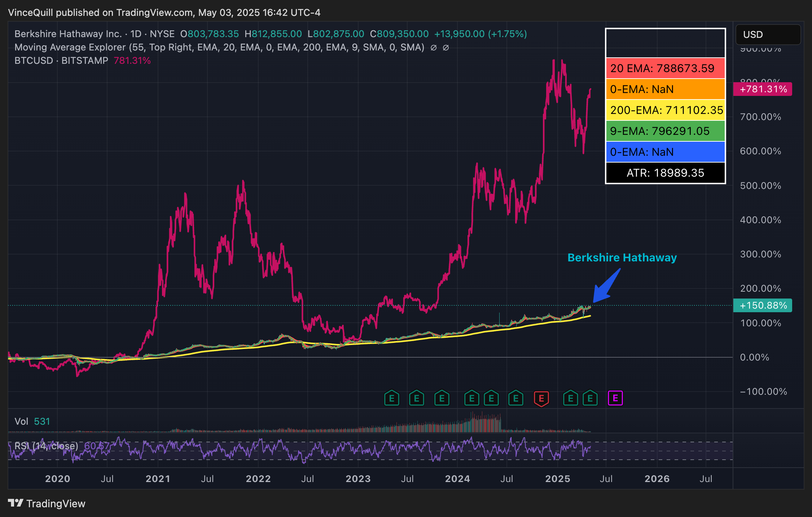Click the rightmost green E earnings marker
This screenshot has height=517, width=812.
(590, 398)
